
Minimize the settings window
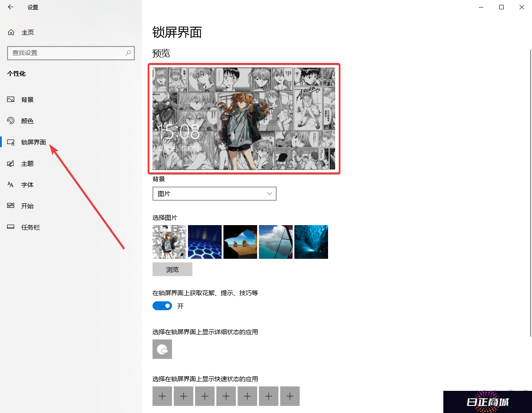click(481, 7)
